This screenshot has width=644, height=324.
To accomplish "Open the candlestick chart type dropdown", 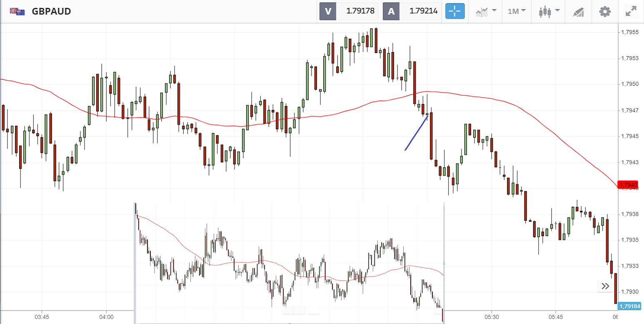I will [549, 11].
